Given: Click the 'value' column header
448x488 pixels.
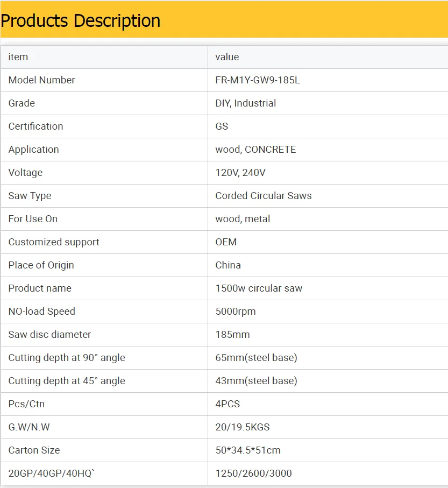Looking at the screenshot, I should pos(227,57).
